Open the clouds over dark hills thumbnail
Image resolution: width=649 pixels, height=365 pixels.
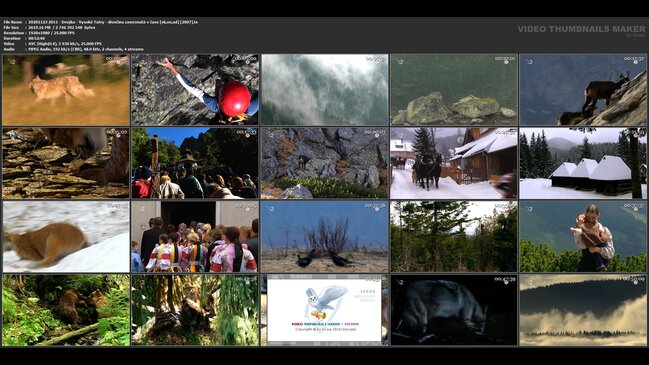point(583,310)
